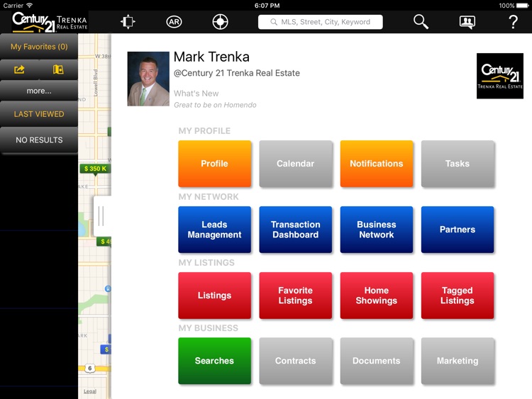
Task: Tap the magnifying glass search icon
Action: click(421, 22)
